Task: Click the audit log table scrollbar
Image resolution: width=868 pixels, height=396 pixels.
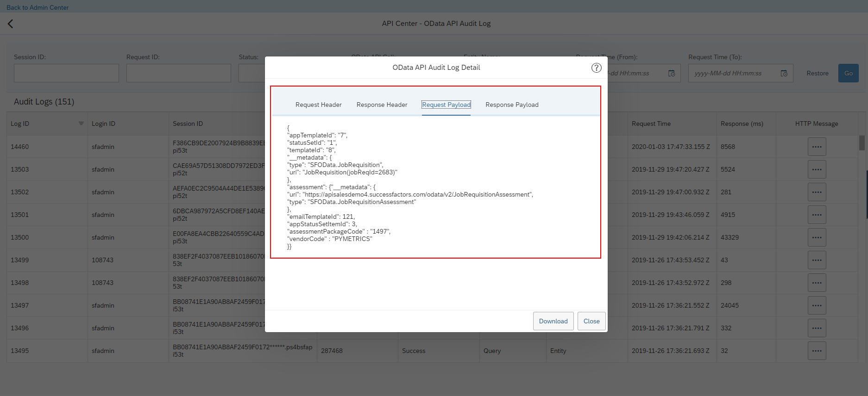Action: [862, 143]
